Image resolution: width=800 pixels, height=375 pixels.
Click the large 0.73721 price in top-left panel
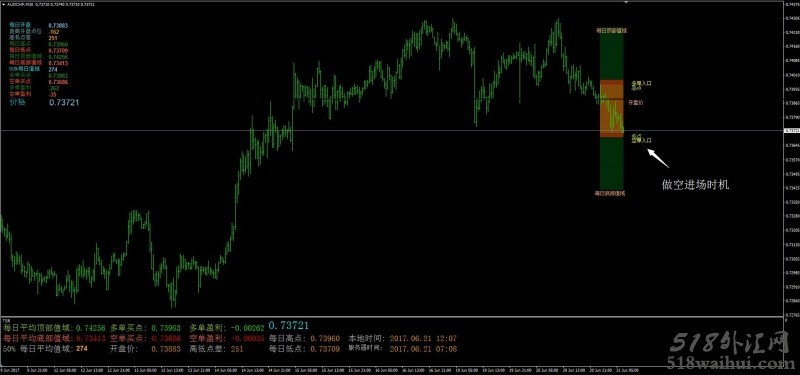click(x=64, y=103)
